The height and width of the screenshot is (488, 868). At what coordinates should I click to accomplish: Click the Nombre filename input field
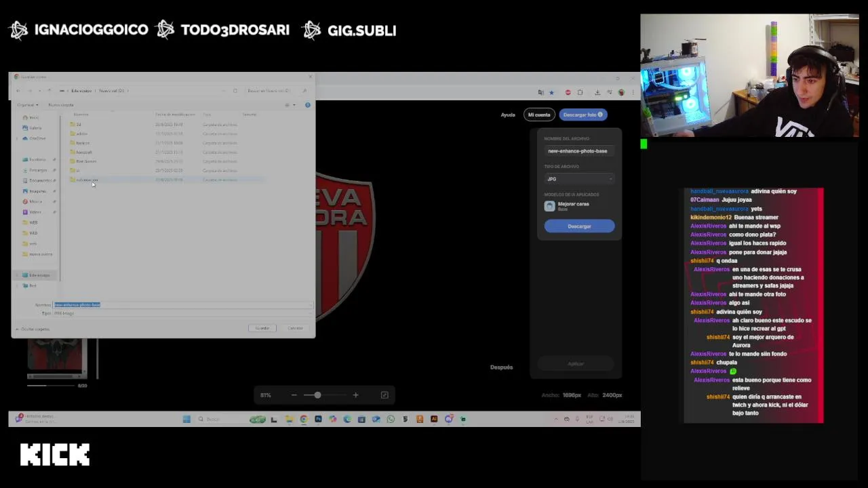click(x=182, y=305)
